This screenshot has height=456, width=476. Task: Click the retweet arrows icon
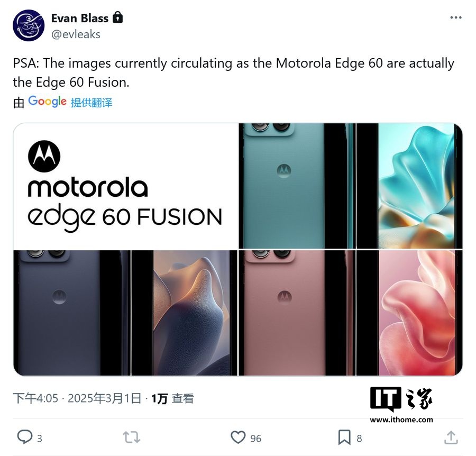pos(132,437)
